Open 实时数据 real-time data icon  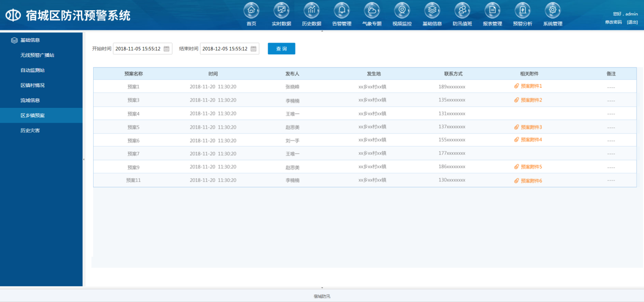click(281, 10)
